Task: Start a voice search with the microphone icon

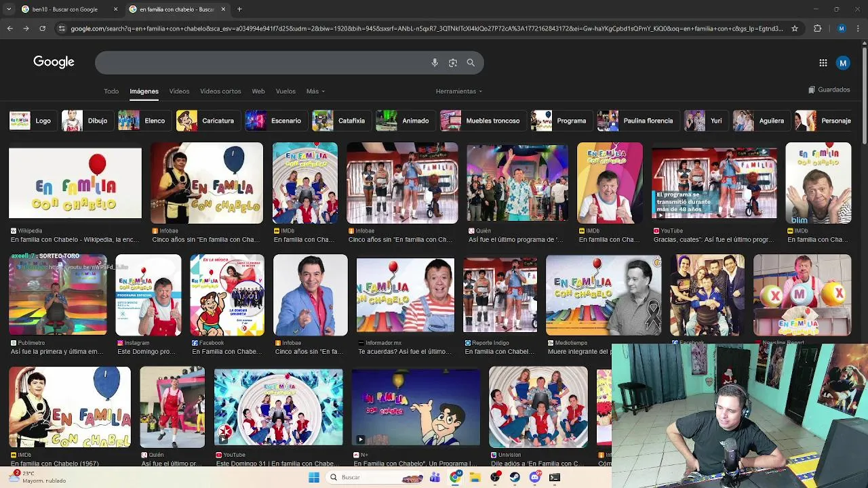Action: click(x=435, y=62)
